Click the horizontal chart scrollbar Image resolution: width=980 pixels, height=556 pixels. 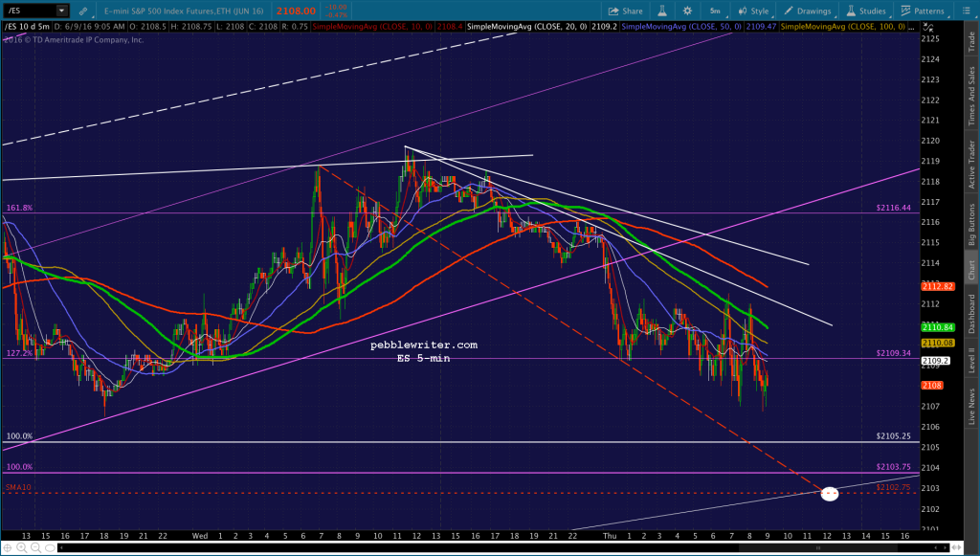coord(487,548)
